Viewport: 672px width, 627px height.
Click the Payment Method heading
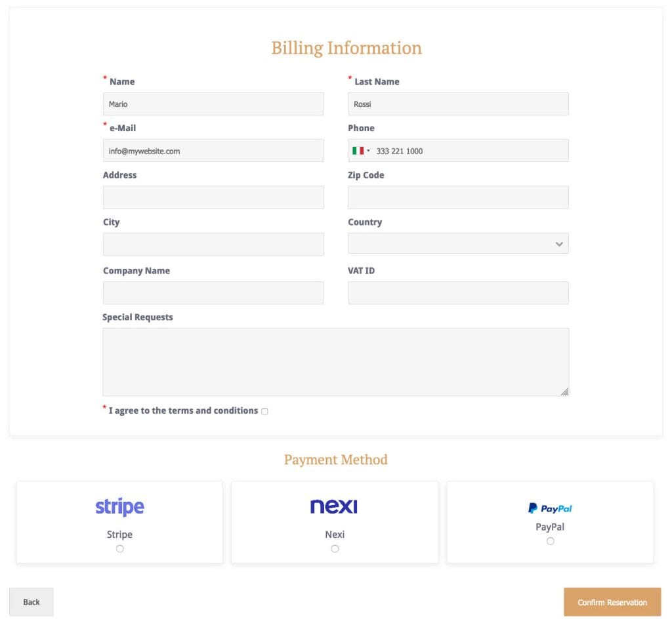pos(335,460)
